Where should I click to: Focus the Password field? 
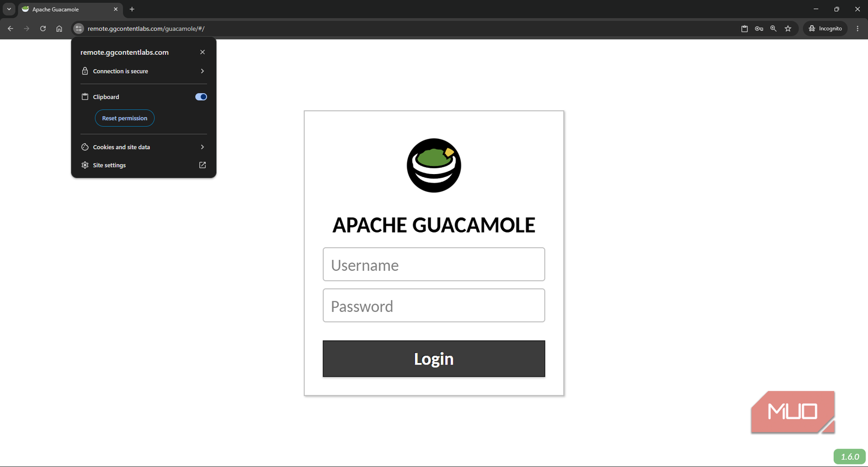434,306
